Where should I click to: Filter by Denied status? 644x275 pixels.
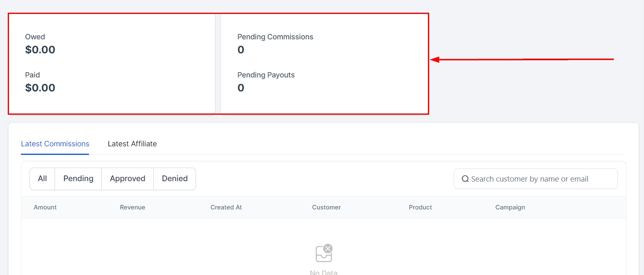pos(175,179)
